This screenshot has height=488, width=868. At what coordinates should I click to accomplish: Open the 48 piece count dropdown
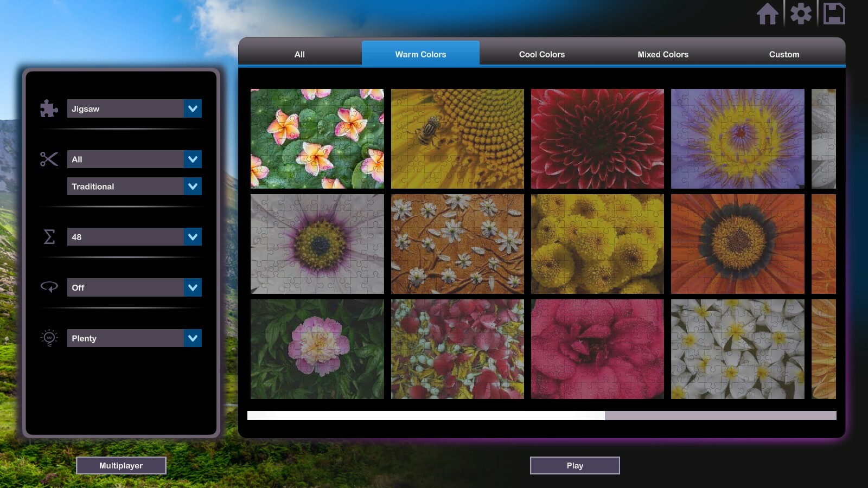click(x=134, y=237)
